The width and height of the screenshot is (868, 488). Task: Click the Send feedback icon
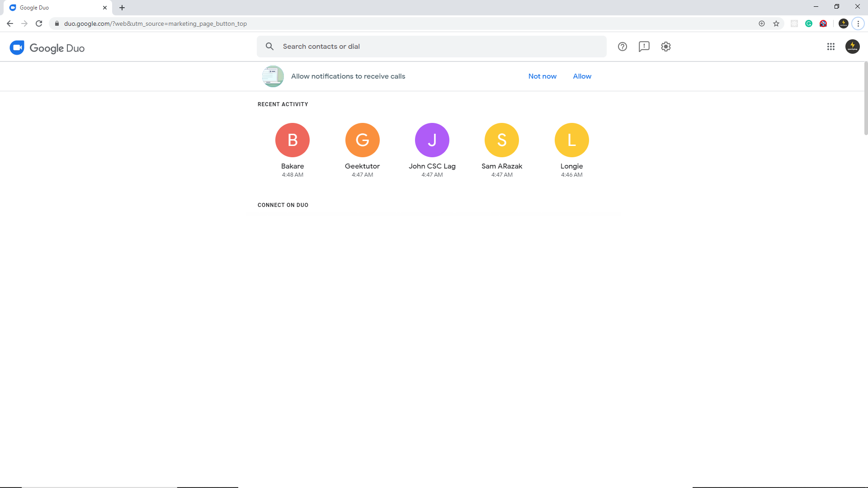644,47
